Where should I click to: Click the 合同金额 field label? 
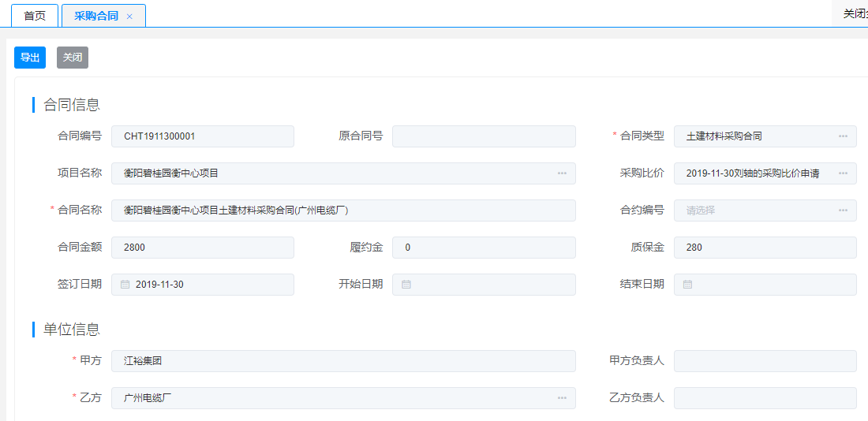pos(80,247)
